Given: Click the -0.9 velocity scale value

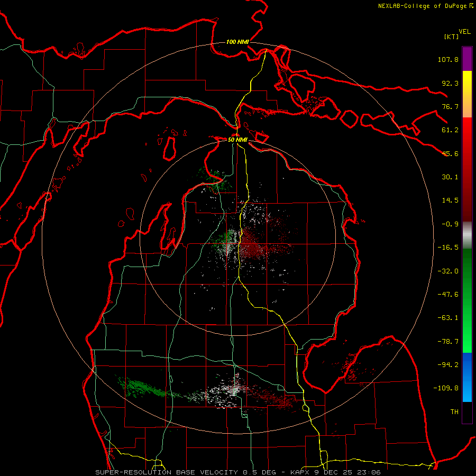Looking at the screenshot, I should click(450, 224).
